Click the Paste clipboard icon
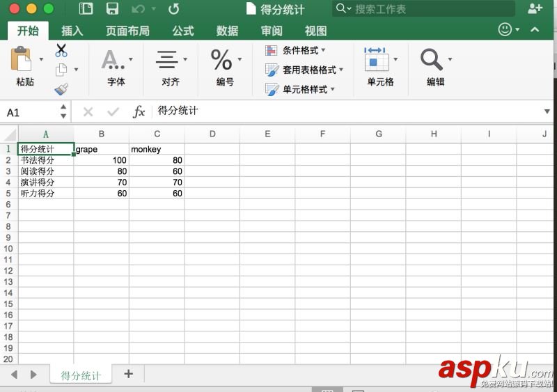The width and height of the screenshot is (557, 392). pos(21,58)
